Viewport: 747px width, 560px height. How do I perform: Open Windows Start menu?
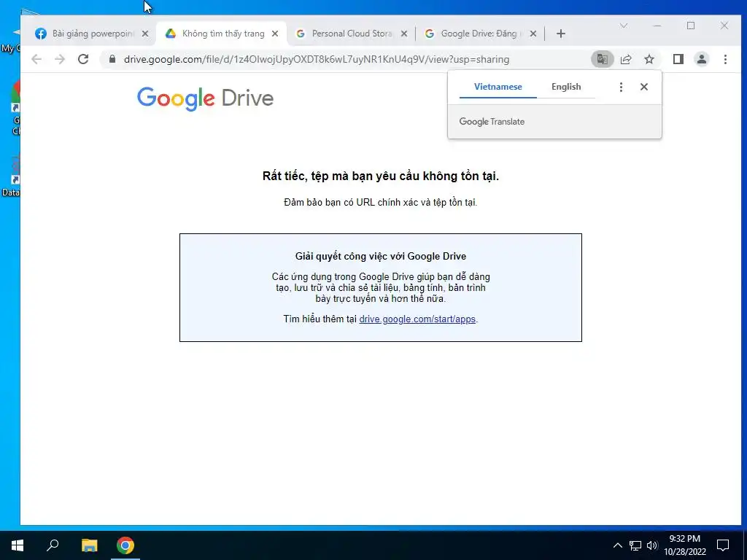pos(18,545)
